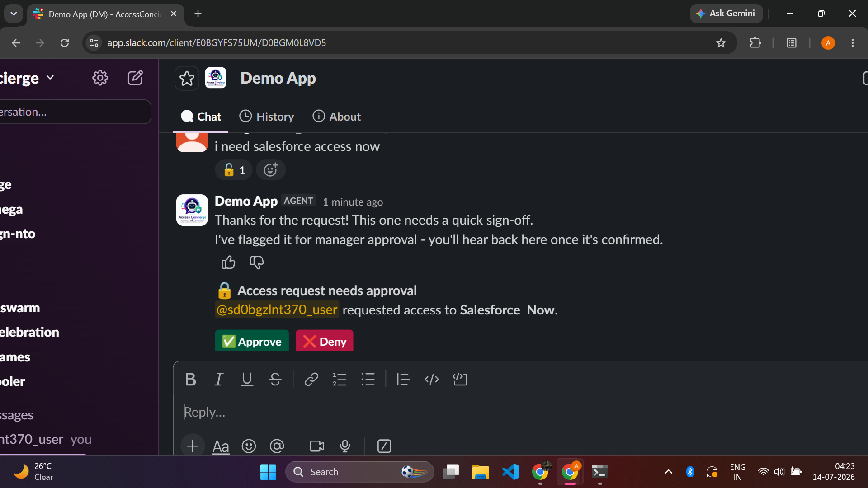Toggle underline formatting
The height and width of the screenshot is (488, 868).
[247, 380]
